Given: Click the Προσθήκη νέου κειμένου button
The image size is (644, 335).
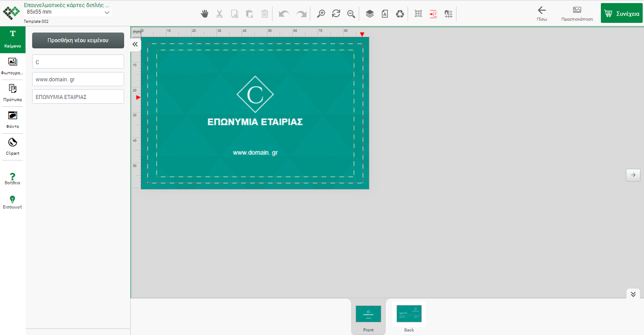Looking at the screenshot, I should pyautogui.click(x=78, y=40).
